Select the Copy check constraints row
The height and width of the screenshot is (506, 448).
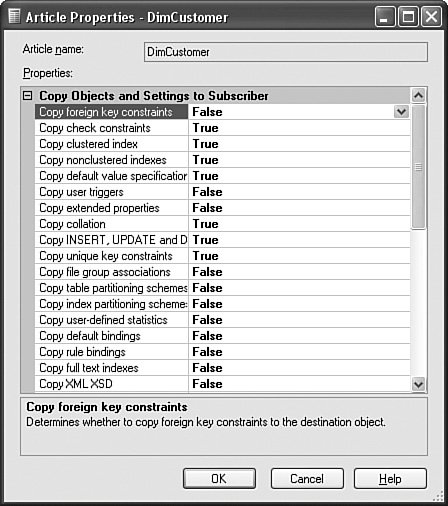[x=222, y=128]
